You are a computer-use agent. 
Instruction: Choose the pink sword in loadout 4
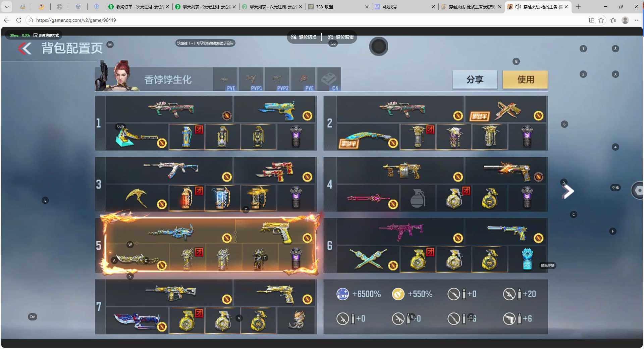click(368, 198)
